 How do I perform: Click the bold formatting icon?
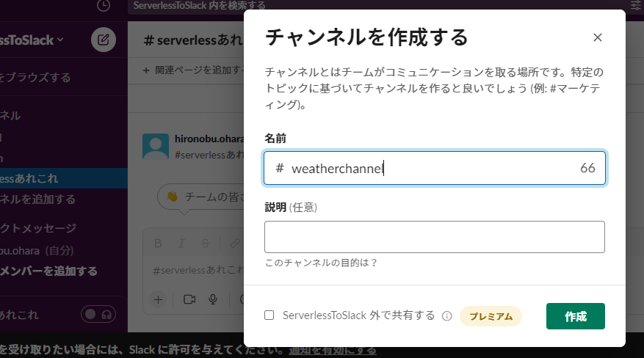[158, 244]
